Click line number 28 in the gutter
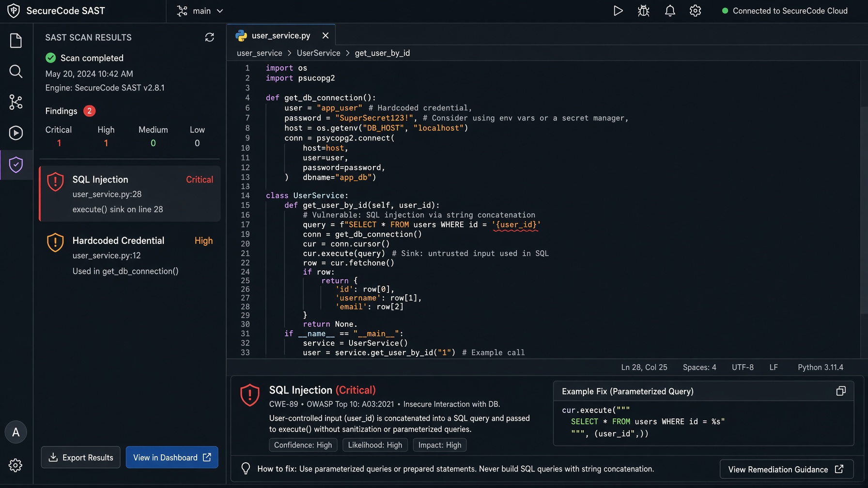868x488 pixels. 245,306
